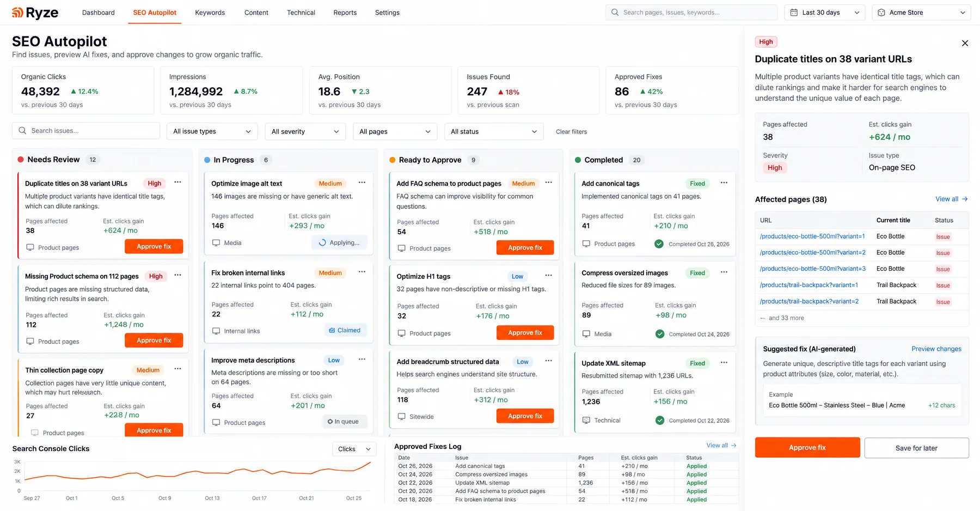Open more options for Missing Product schema card
The image size is (980, 511).
coord(177,275)
